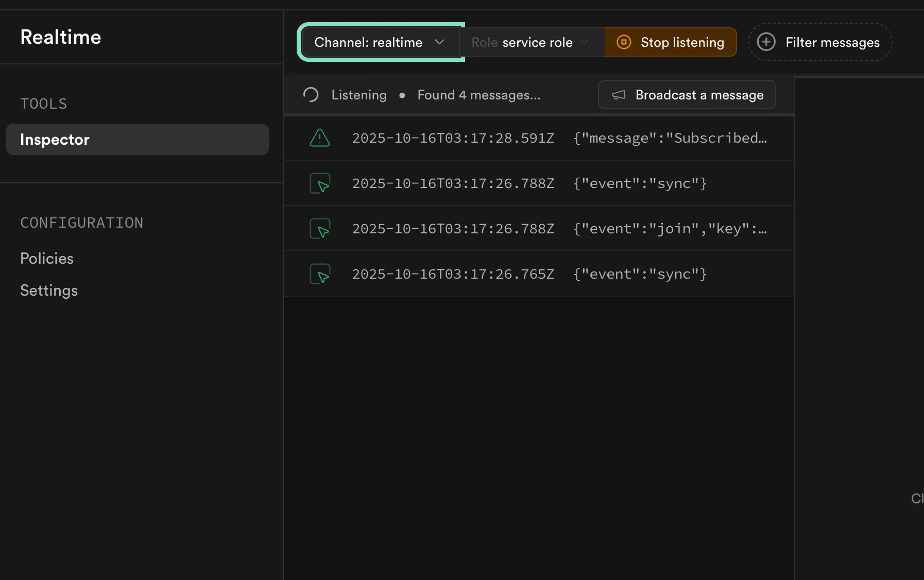This screenshot has width=924, height=580.
Task: Open the sync event at 03:17:26.765Z
Action: [538, 274]
